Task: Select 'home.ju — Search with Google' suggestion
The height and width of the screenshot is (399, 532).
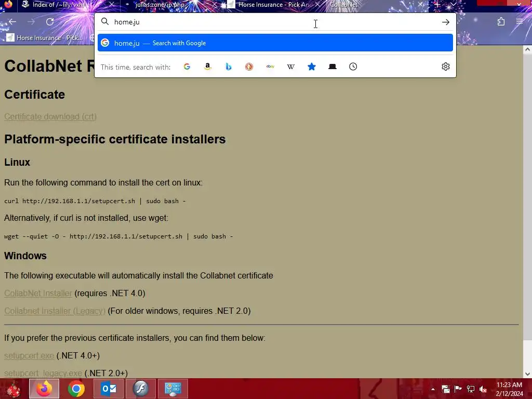Action: pos(275,43)
